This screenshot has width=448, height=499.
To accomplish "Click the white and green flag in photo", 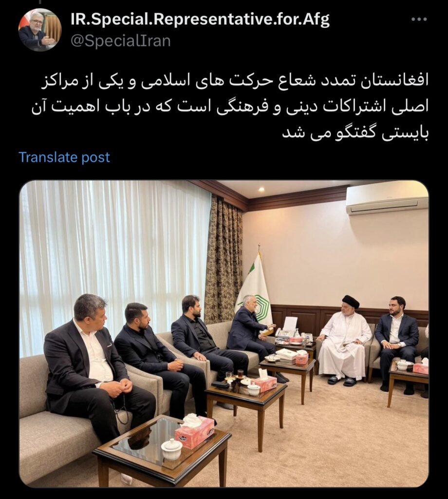I will pyautogui.click(x=254, y=287).
